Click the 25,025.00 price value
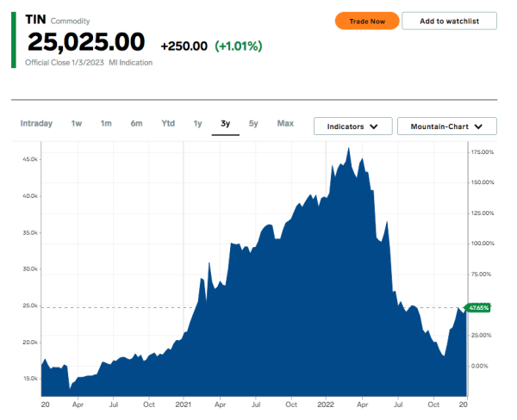 [85, 41]
